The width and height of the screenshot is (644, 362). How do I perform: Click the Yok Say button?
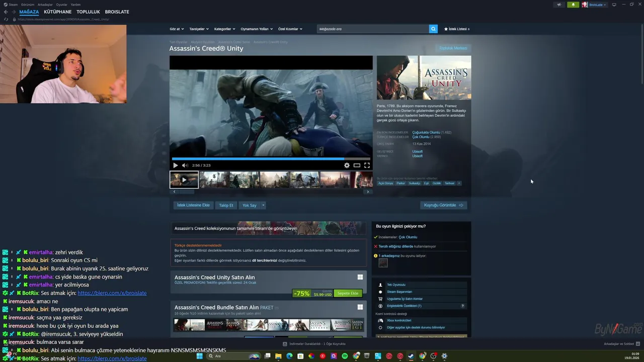point(250,205)
